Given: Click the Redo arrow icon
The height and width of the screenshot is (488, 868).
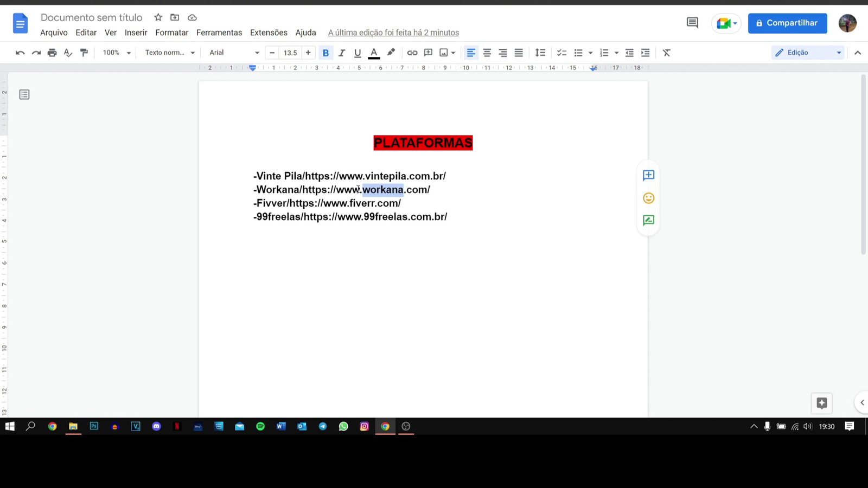Looking at the screenshot, I should [x=36, y=53].
